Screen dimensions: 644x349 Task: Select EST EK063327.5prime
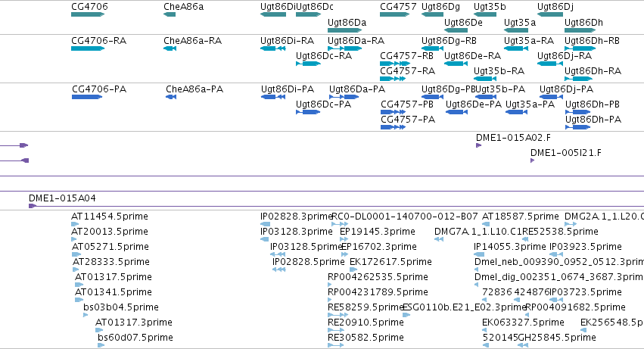pos(485,330)
